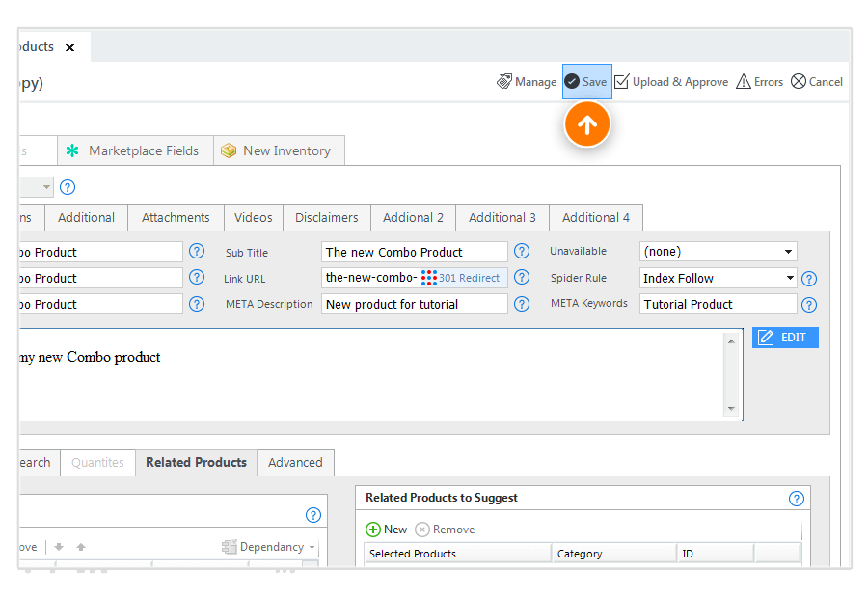Click the Errors warning triangle icon
Screen dimensions: 868x598
pyautogui.click(x=744, y=81)
